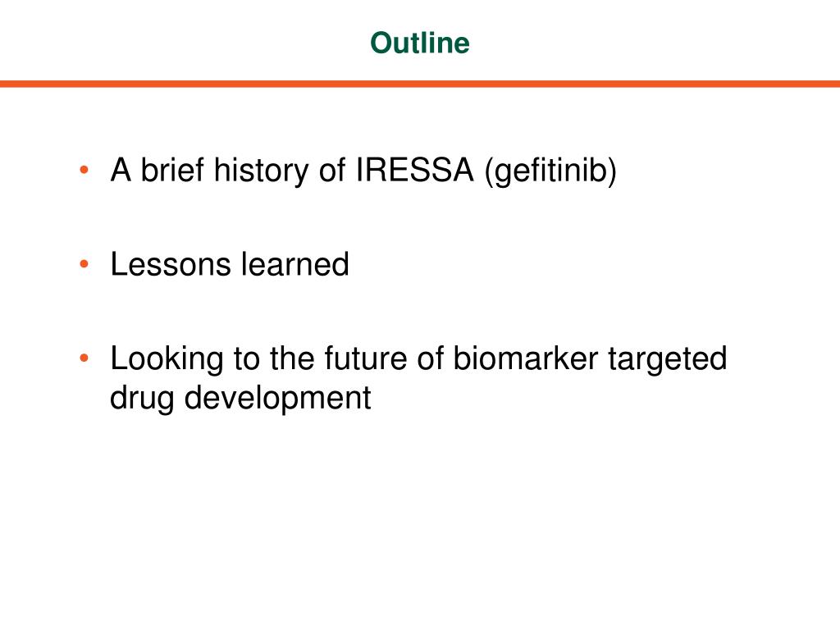Click the 'Outline' slide title
Screen dimensions: 840x630
[x=419, y=43]
